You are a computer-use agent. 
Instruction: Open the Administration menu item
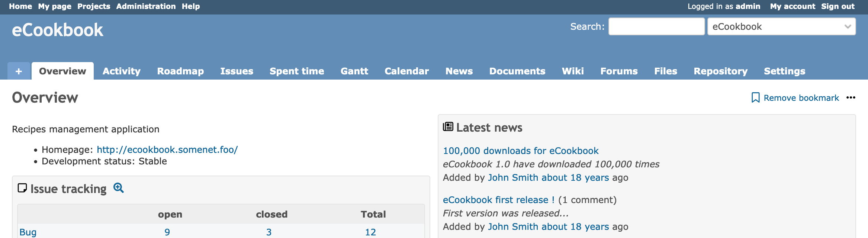coord(146,6)
